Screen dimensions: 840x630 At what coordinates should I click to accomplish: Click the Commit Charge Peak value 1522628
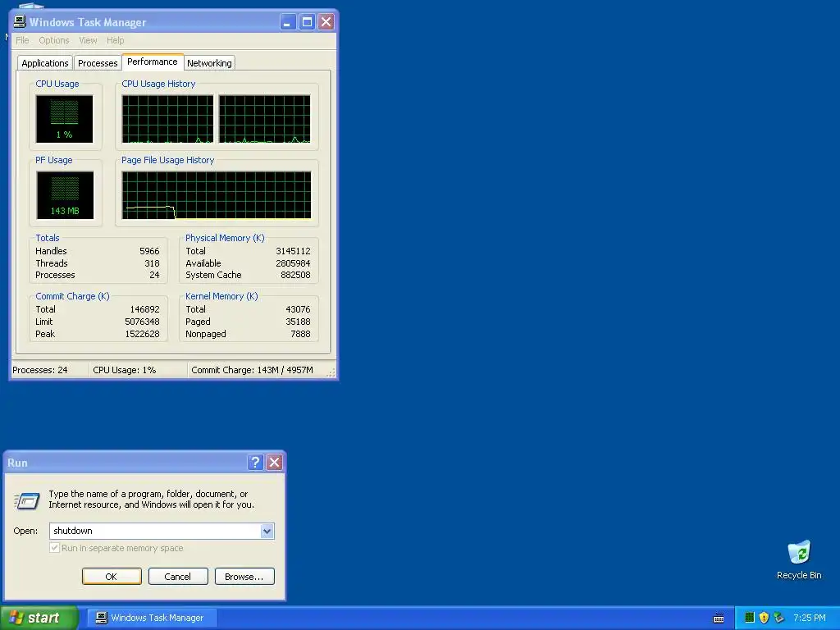coord(142,335)
